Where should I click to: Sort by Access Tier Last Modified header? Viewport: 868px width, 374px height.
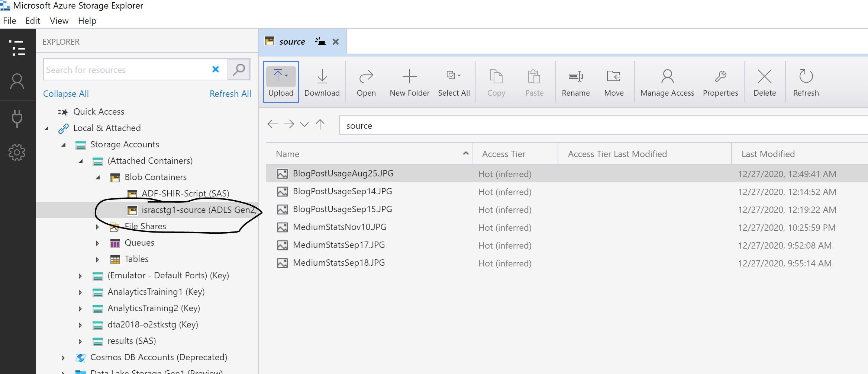click(x=645, y=154)
